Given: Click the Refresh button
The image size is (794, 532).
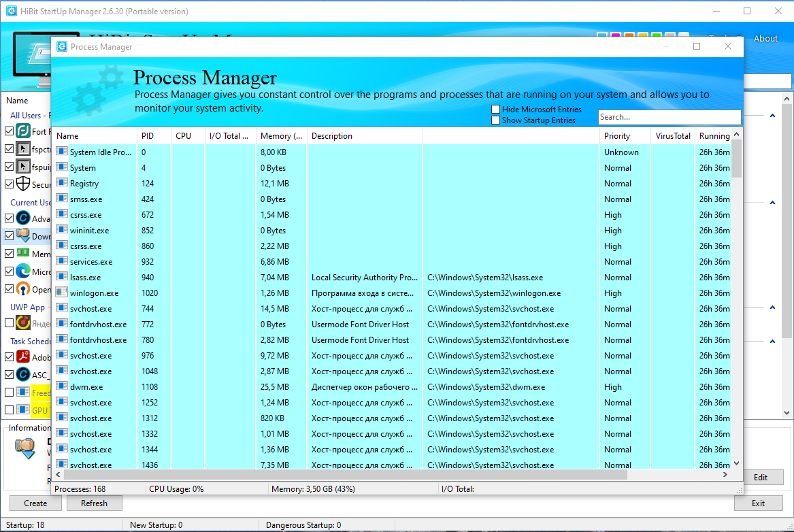Looking at the screenshot, I should (94, 503).
